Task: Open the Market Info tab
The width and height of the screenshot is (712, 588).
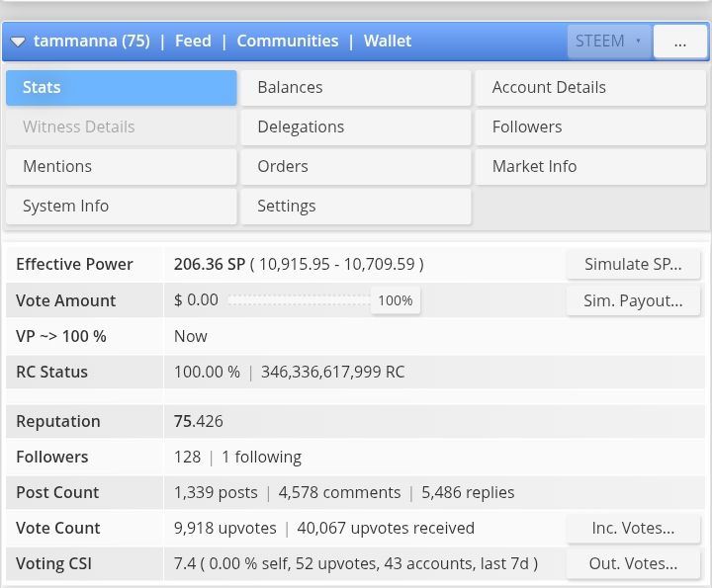Action: [x=591, y=167]
